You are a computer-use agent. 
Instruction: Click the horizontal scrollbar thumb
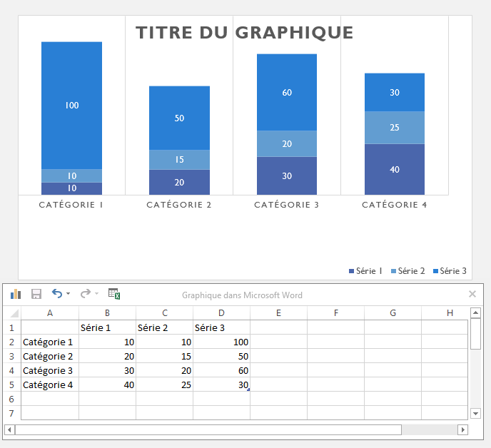click(208, 430)
